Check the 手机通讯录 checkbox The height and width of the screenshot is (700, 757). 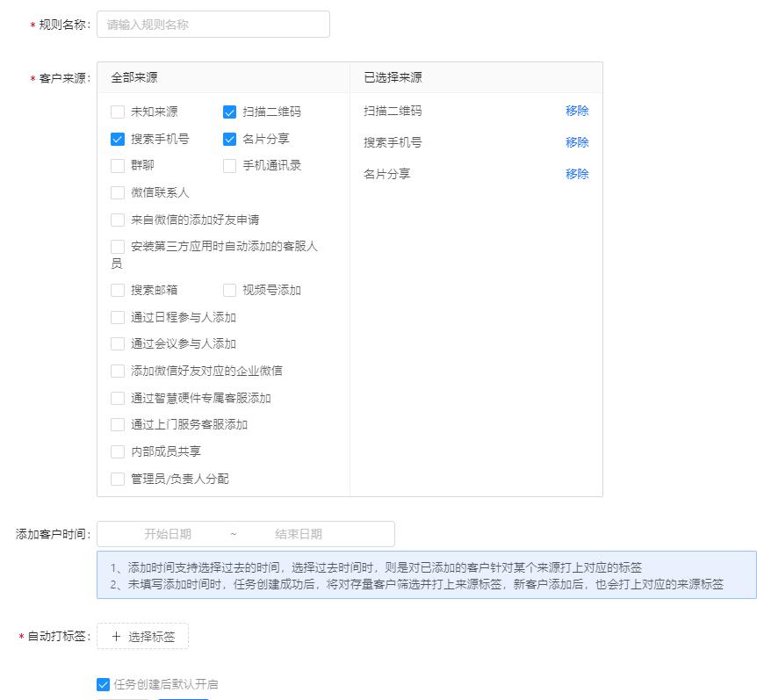230,165
